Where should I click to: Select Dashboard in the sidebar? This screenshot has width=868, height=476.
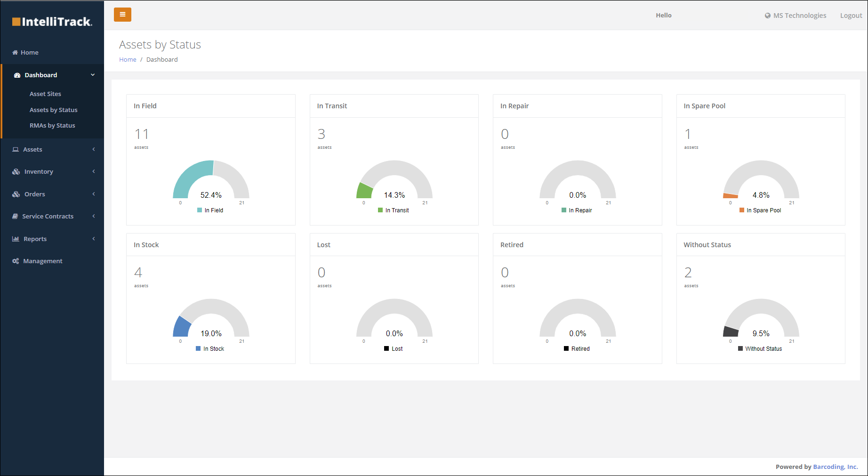click(x=40, y=75)
